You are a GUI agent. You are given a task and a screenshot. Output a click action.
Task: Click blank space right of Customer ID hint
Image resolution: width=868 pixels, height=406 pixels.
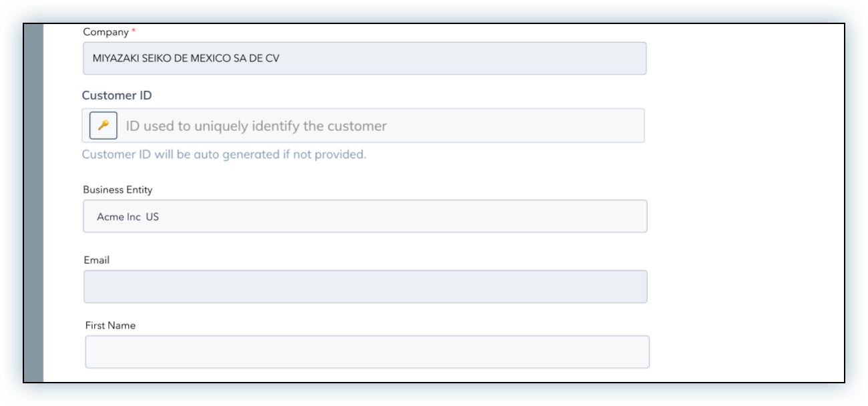coord(534,154)
